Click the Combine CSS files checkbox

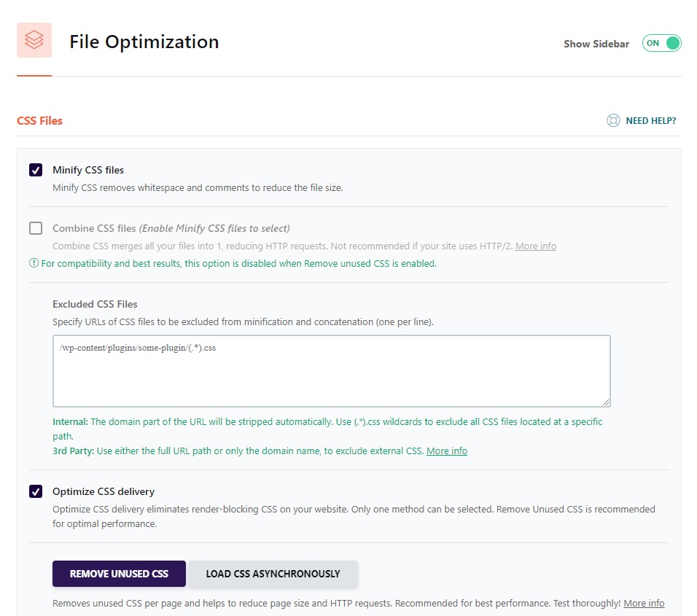click(34, 227)
